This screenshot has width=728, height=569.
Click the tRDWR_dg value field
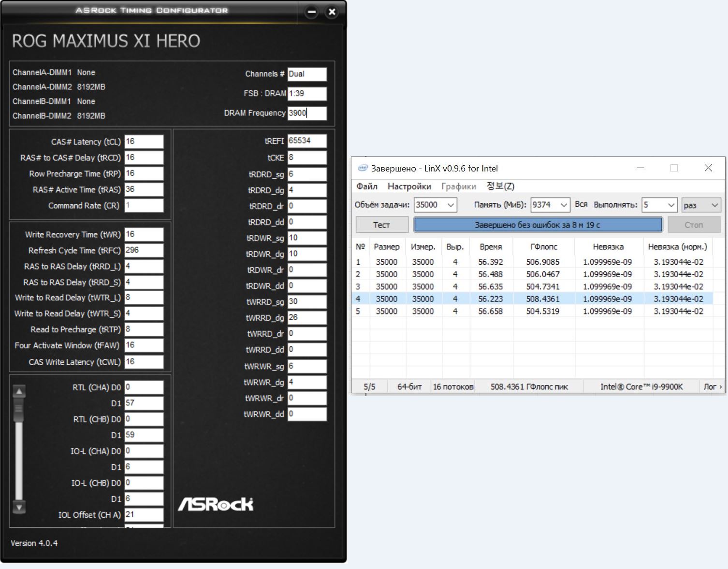click(307, 254)
